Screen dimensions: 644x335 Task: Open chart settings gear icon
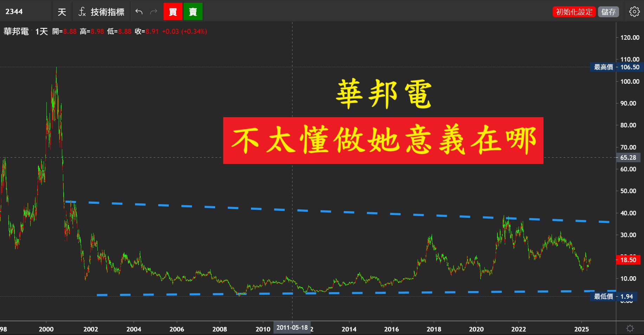click(635, 12)
